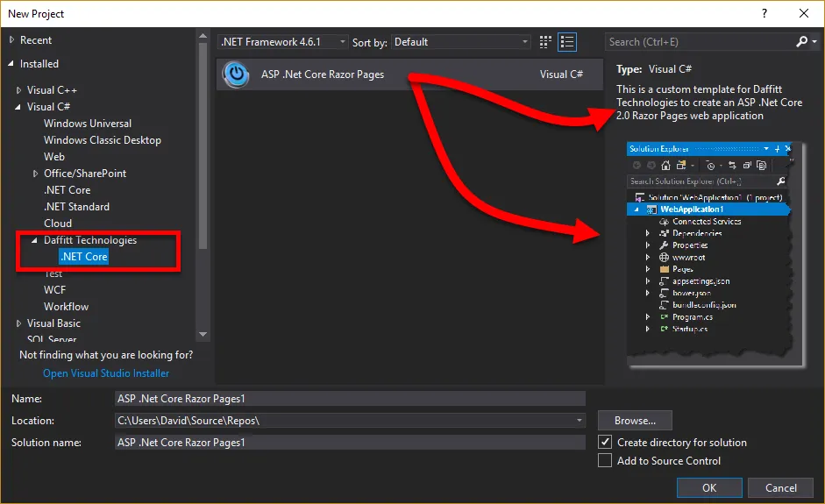825x504 pixels.
Task: Close the New Project dialog
Action: pos(804,14)
